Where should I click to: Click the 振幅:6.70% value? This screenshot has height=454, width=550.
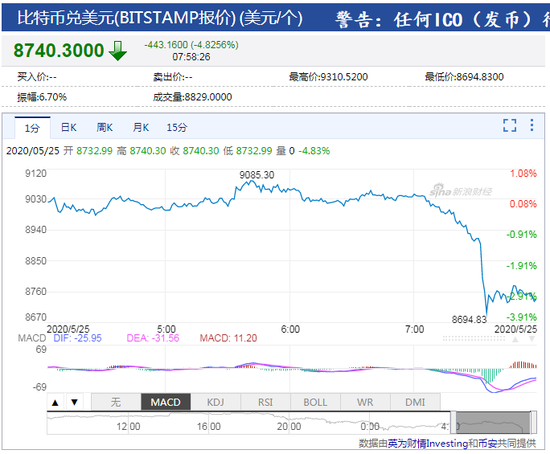pyautogui.click(x=42, y=97)
